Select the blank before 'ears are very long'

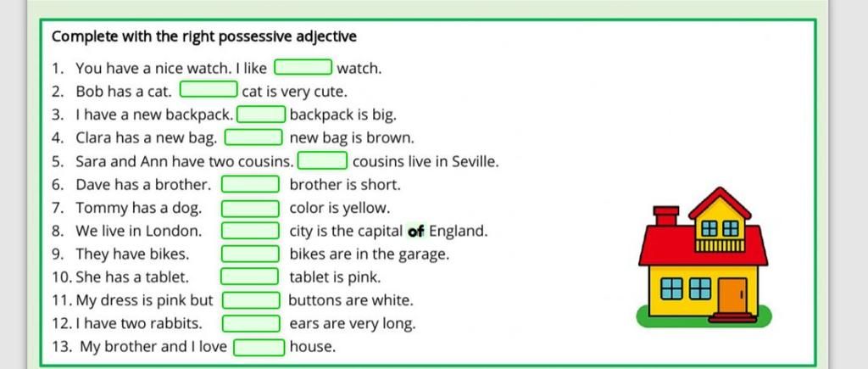pyautogui.click(x=251, y=323)
